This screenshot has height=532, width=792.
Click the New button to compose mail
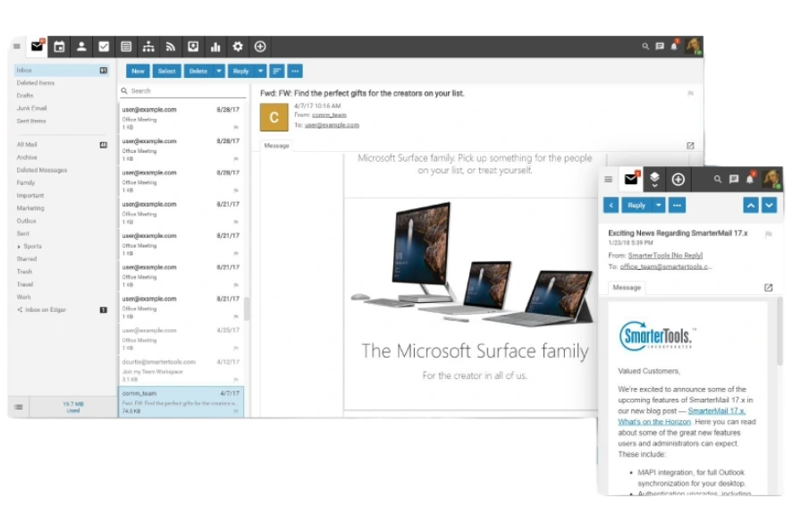click(x=138, y=70)
